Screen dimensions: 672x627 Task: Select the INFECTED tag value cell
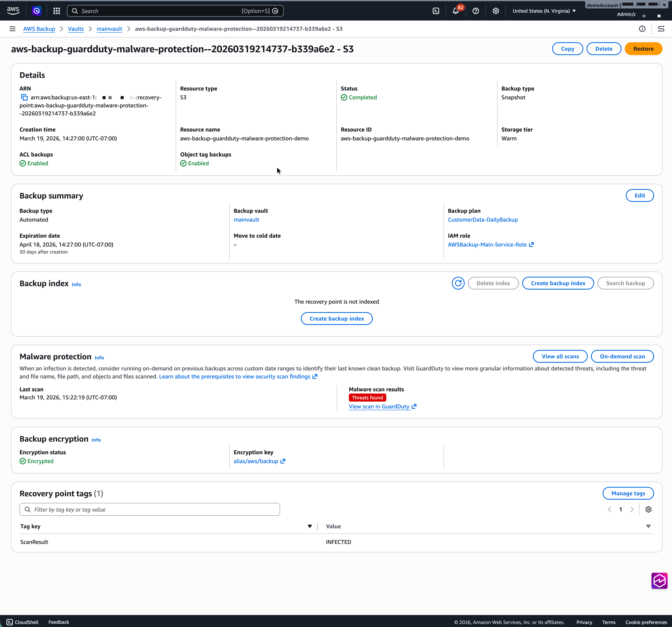coord(338,542)
